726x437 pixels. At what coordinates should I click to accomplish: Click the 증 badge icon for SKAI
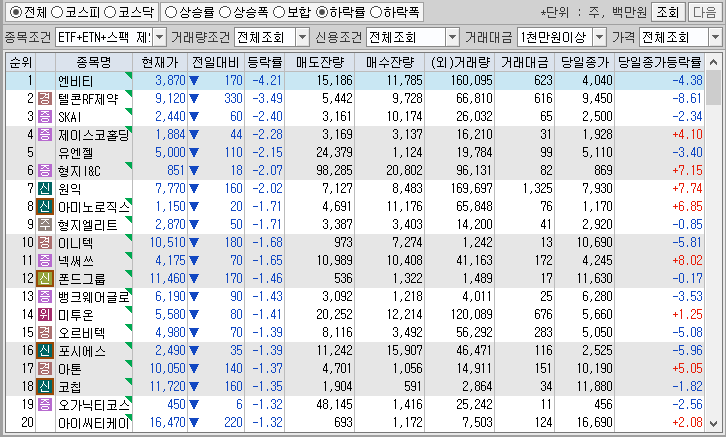[x=45, y=117]
